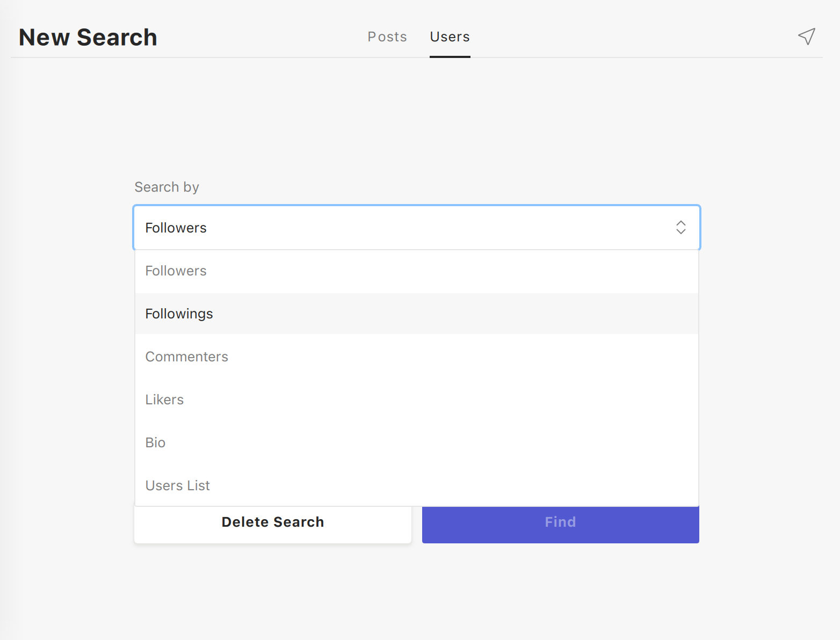Select the Users tab

(x=450, y=37)
